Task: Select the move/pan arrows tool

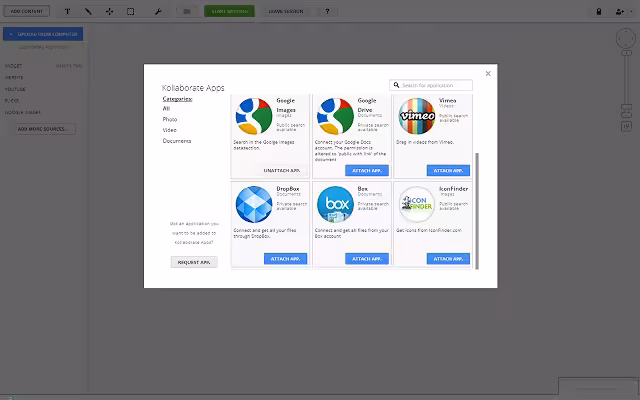Action: click(109, 11)
